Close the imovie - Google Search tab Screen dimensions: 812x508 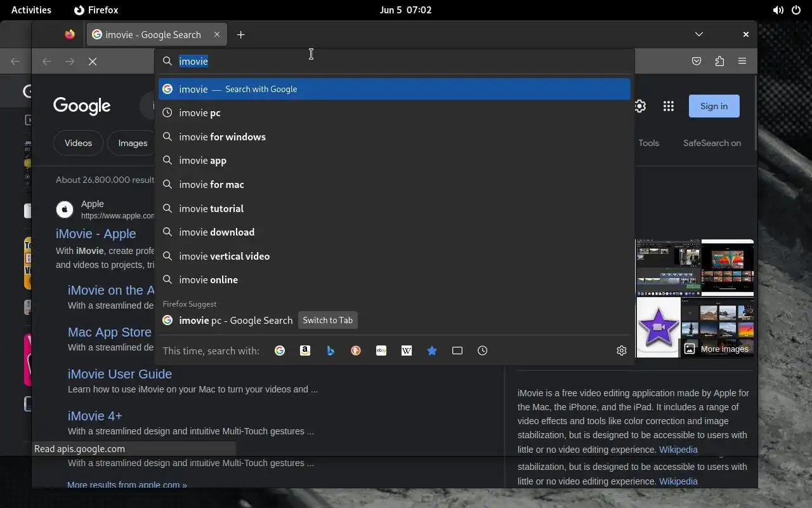(x=216, y=35)
